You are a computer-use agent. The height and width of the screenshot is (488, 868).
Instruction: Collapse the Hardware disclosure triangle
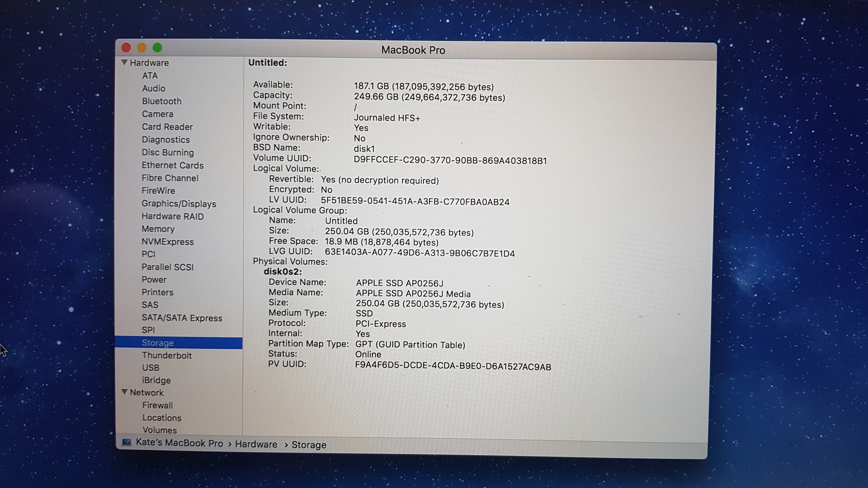click(124, 63)
